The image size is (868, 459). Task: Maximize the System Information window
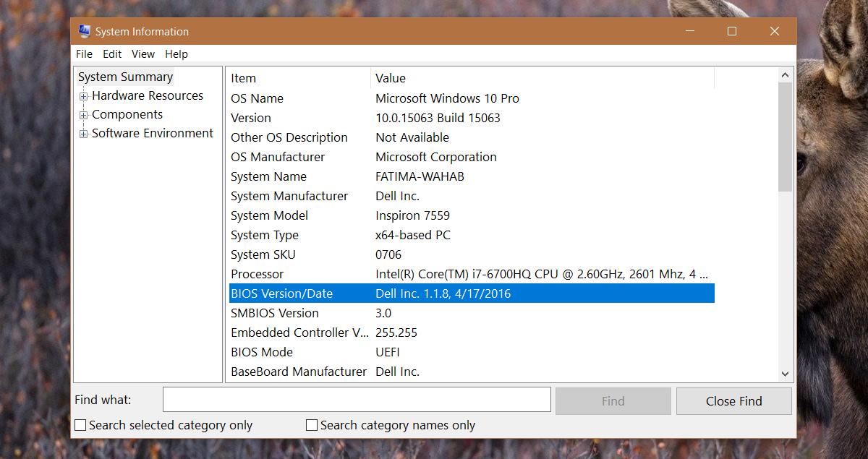click(732, 31)
